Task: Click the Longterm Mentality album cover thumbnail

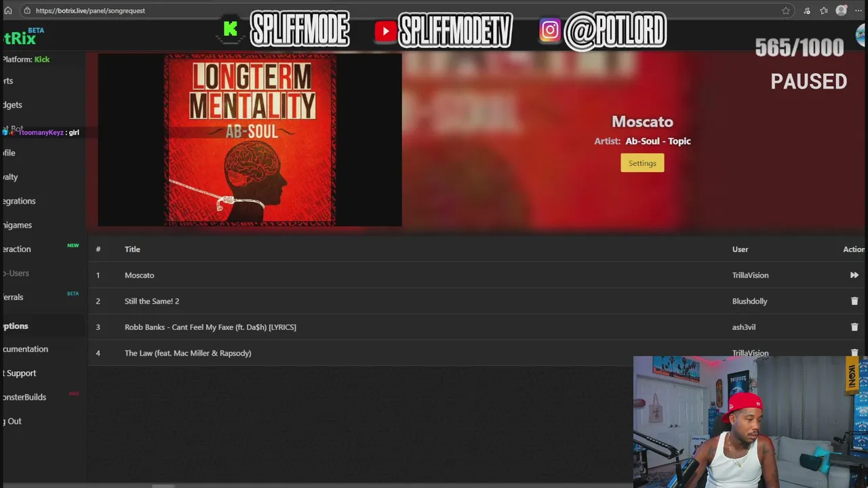Action: [250, 140]
